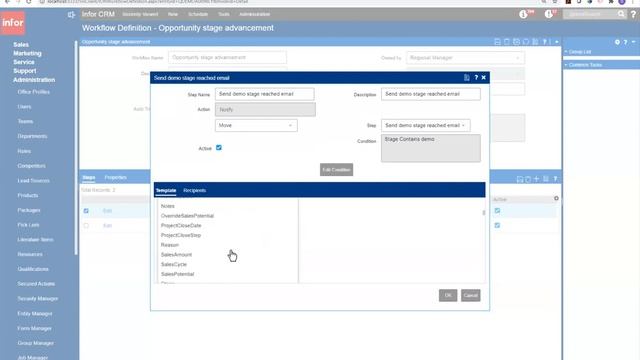
Task: Click the search input in the top bar
Action: click(590, 14)
